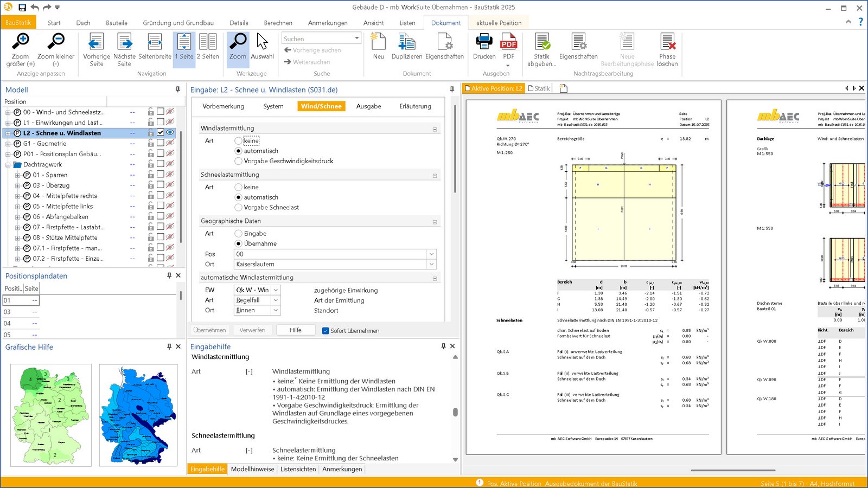This screenshot has width=868, height=488.
Task: Click the Zoom größer (+) magnifier icon
Action: [21, 41]
